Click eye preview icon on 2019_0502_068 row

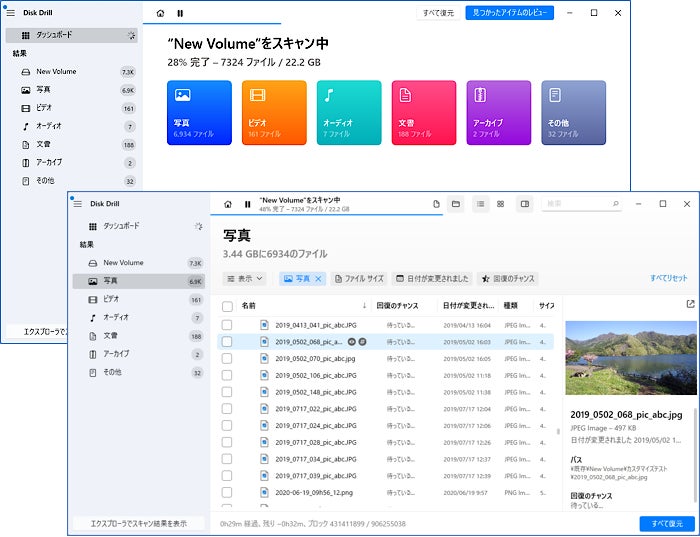click(x=353, y=341)
